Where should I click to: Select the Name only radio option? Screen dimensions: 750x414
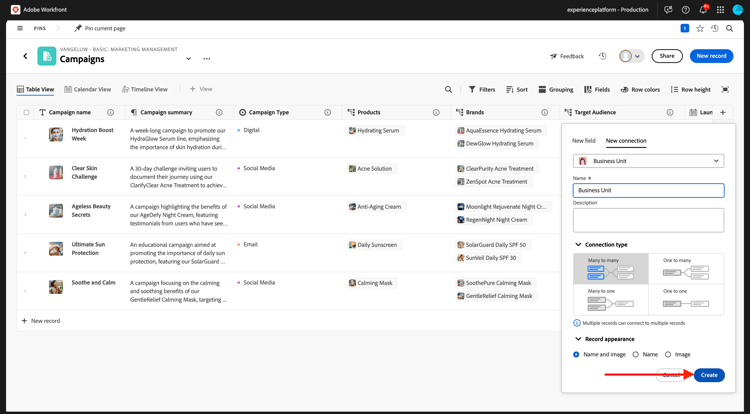(636, 354)
